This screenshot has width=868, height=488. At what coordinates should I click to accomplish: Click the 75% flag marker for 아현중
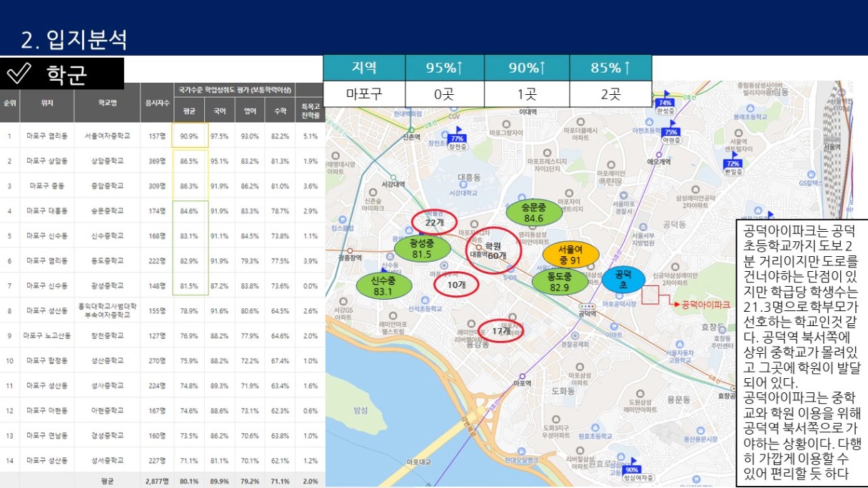(x=670, y=132)
